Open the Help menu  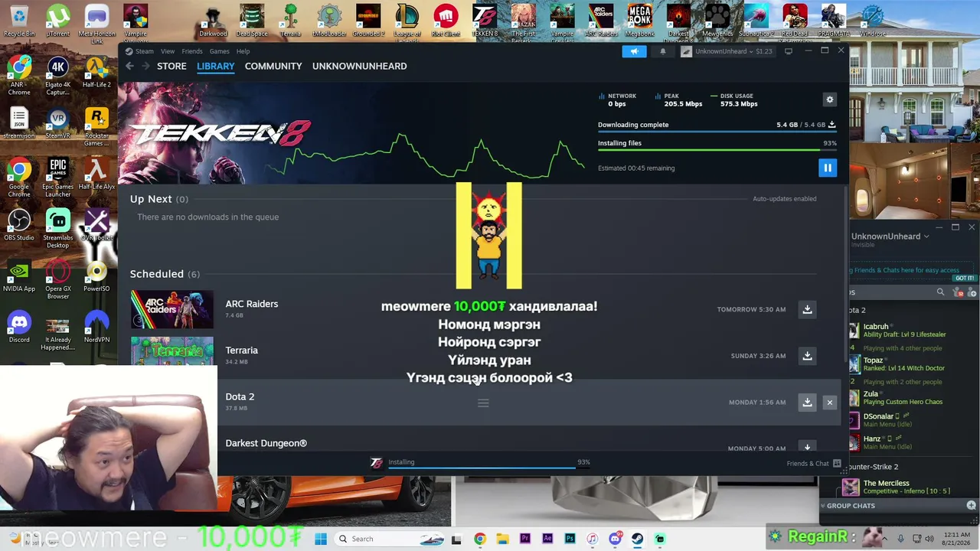coord(243,51)
